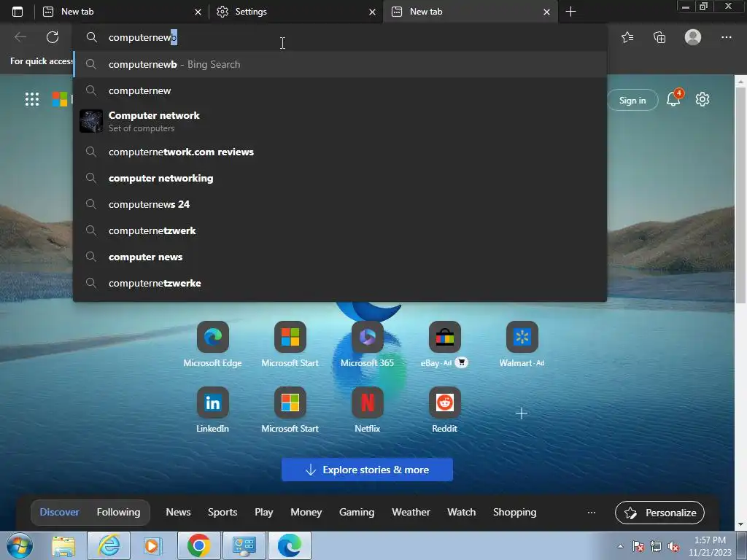Screen dimensions: 747x560
Task: Pick the 'computer news' suggestion
Action: pyautogui.click(x=340, y=257)
